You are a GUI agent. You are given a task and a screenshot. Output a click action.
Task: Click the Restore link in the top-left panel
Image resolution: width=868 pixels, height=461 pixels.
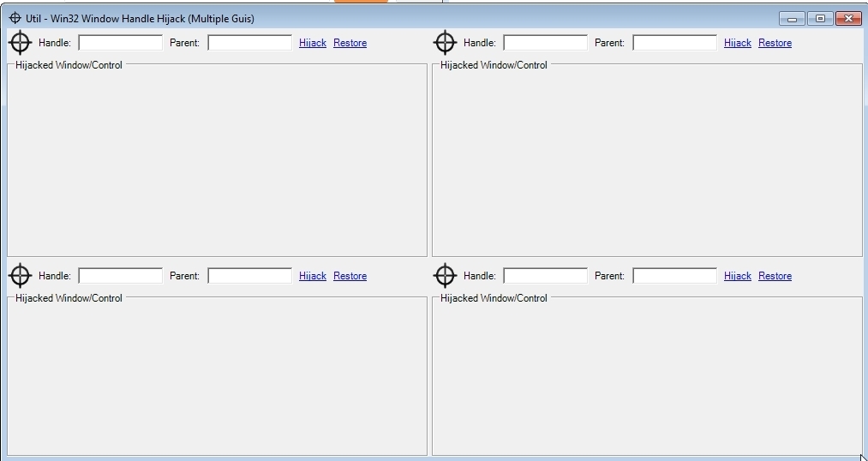(x=350, y=43)
